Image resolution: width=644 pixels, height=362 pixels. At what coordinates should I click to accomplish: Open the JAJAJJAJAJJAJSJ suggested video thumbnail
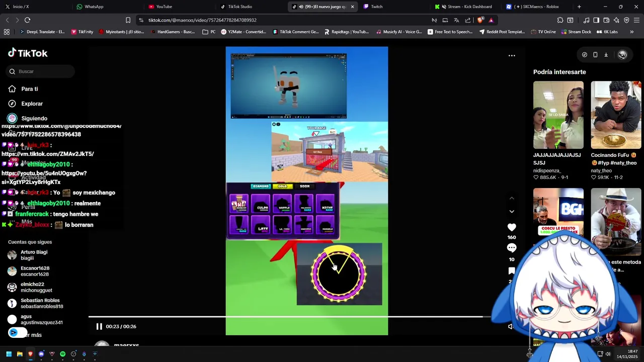point(558,115)
